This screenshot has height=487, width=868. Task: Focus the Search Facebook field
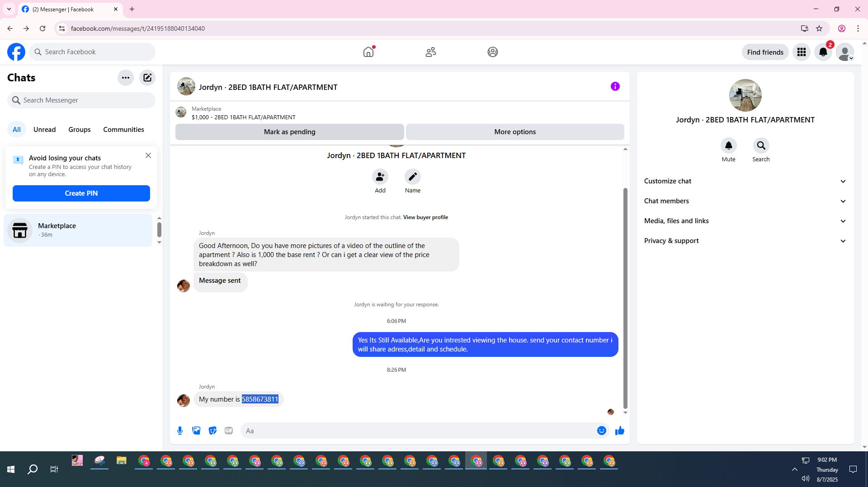pos(92,52)
